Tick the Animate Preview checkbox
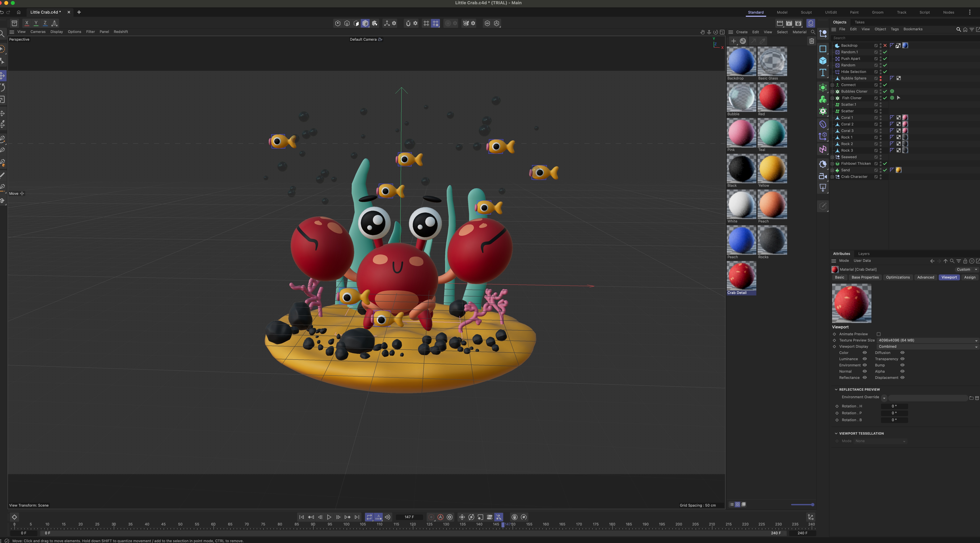Screen dimensions: 980x543 click(879, 334)
